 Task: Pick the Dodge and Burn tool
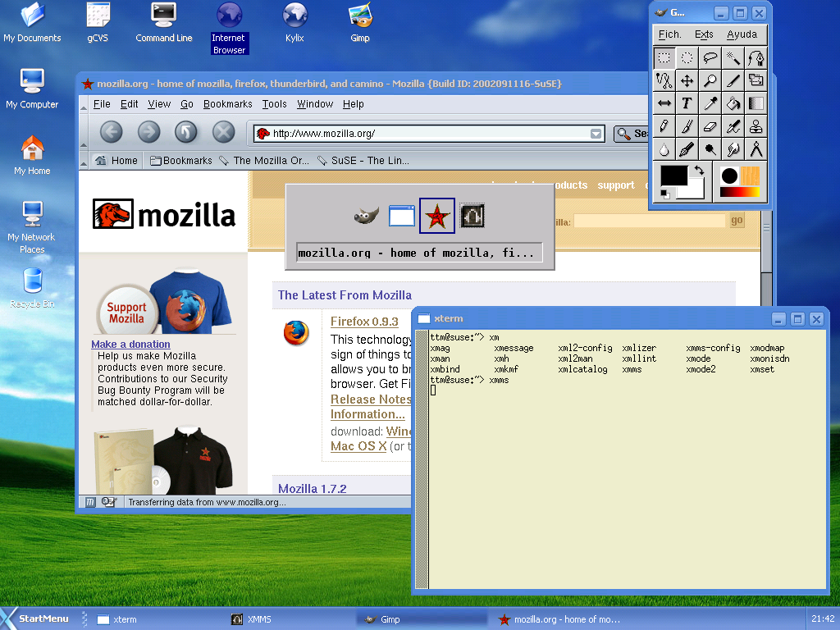coord(710,149)
